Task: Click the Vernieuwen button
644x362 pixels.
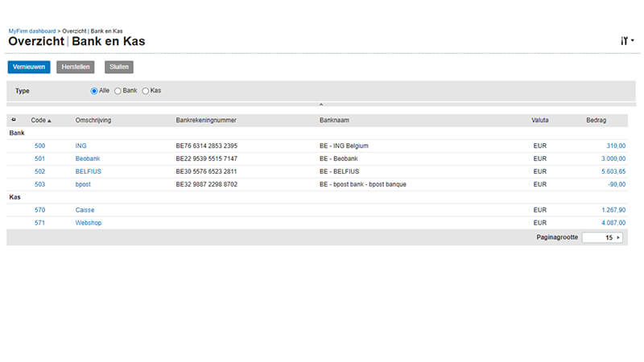Action: [29, 67]
